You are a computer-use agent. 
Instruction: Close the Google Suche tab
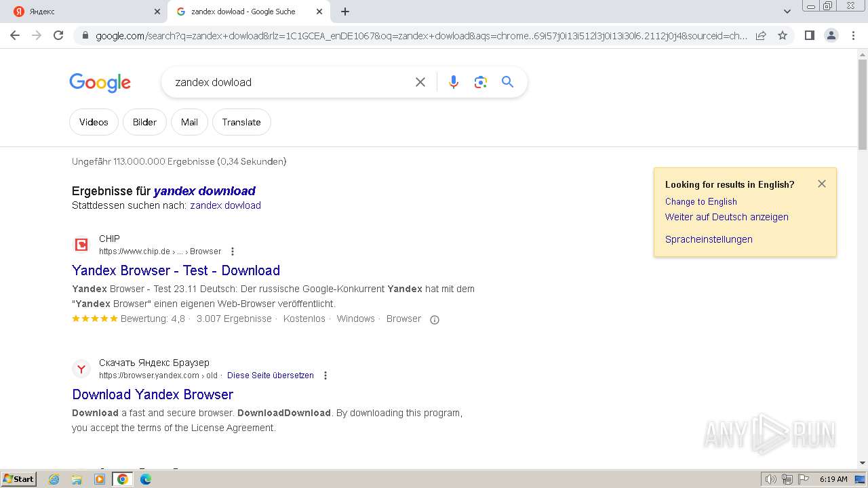319,12
